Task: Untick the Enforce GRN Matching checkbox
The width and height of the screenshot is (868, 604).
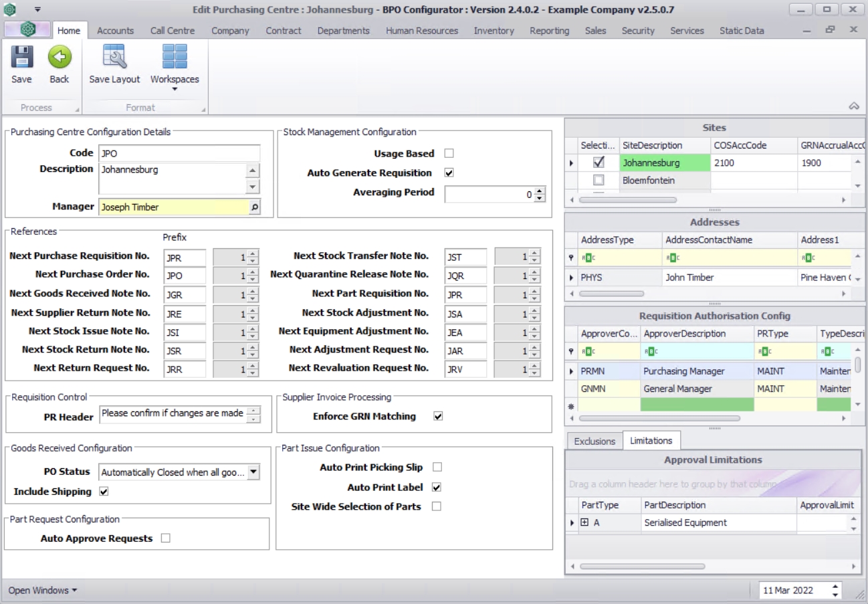Action: click(x=438, y=416)
